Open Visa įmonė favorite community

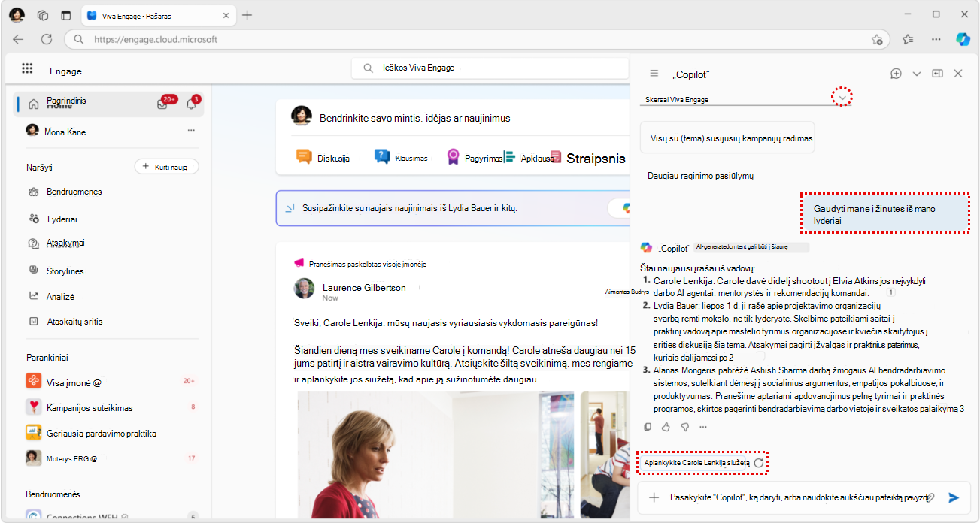[x=111, y=381]
